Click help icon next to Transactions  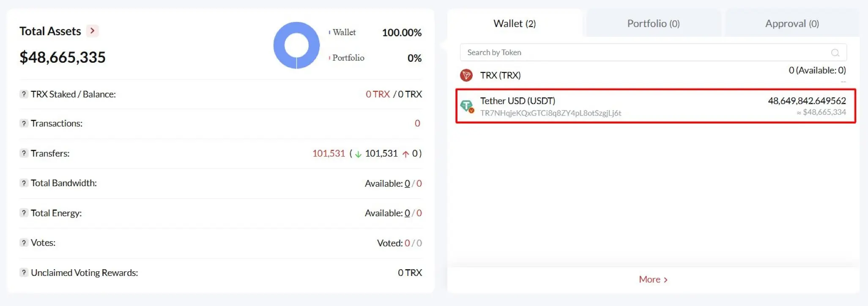24,123
